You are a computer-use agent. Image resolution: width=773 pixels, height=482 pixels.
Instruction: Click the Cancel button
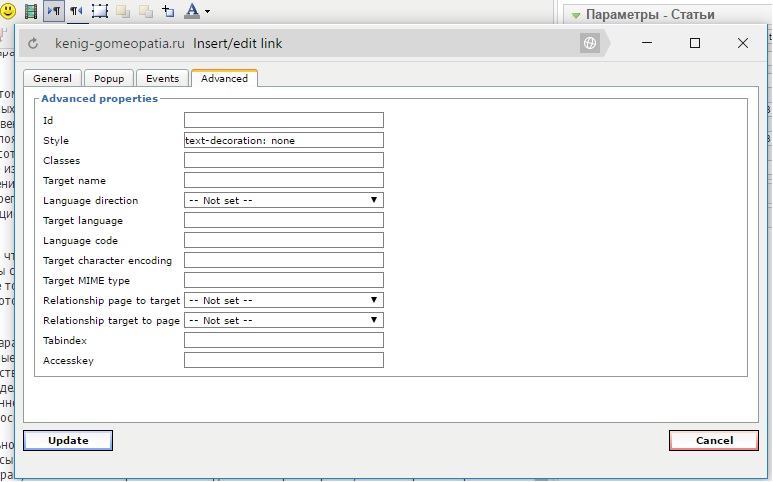coord(714,441)
